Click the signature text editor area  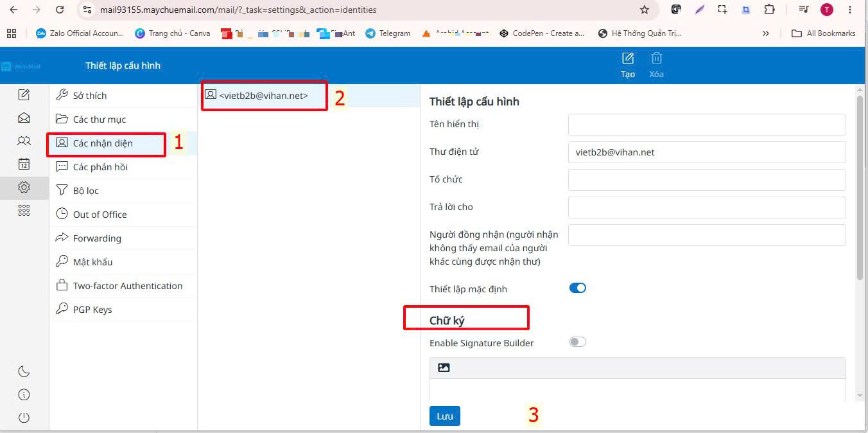(638, 390)
